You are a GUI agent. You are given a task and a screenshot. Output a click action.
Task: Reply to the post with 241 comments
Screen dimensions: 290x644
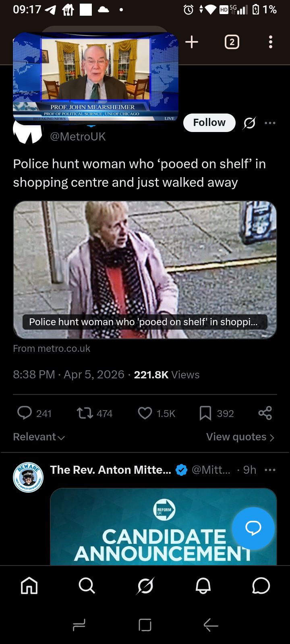(x=34, y=413)
